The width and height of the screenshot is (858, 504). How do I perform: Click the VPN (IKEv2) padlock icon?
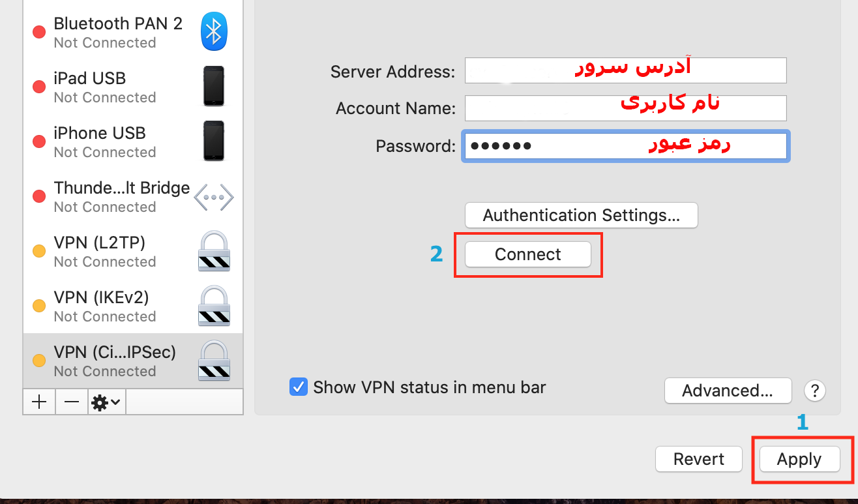213,305
